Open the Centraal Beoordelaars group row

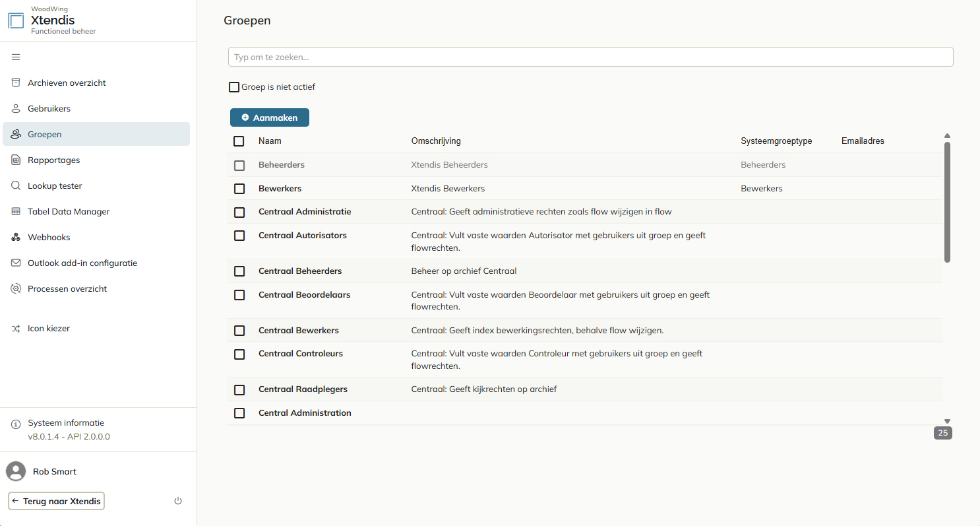(x=584, y=301)
